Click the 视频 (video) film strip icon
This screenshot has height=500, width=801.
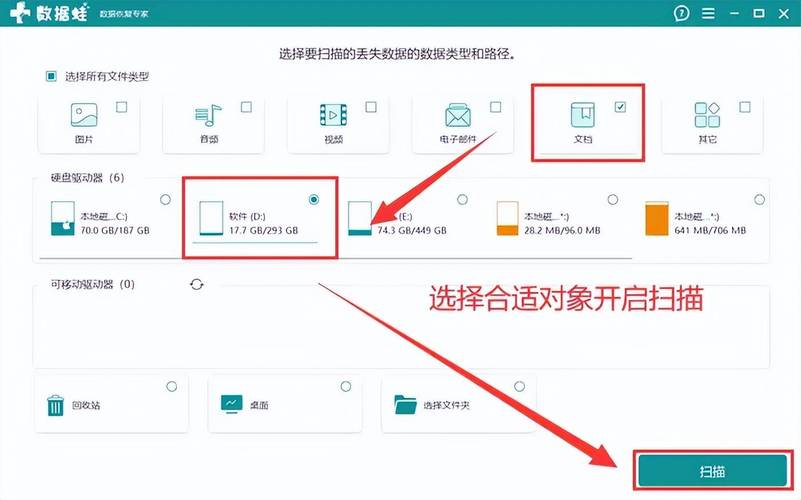[x=333, y=115]
